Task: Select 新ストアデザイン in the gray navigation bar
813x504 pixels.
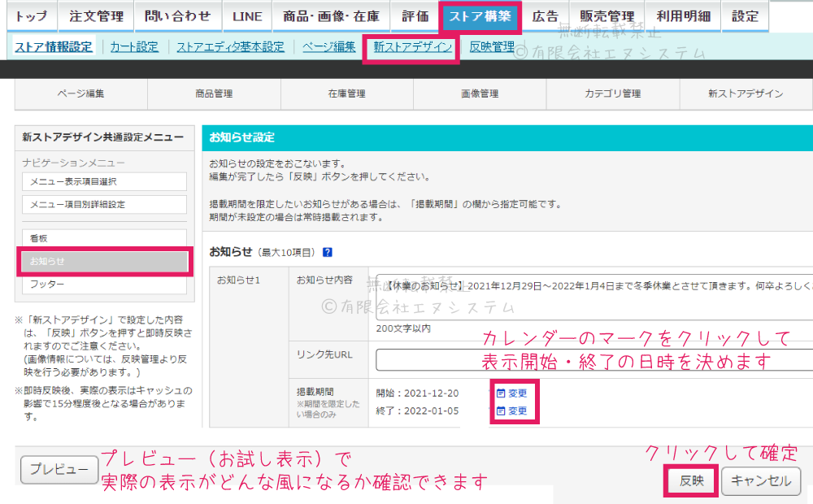Action: point(746,93)
